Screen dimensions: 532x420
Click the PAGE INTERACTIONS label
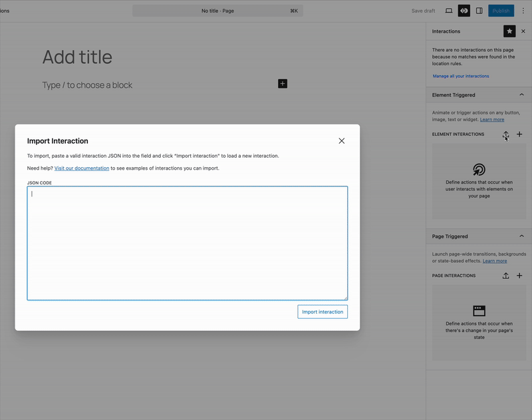click(x=454, y=276)
